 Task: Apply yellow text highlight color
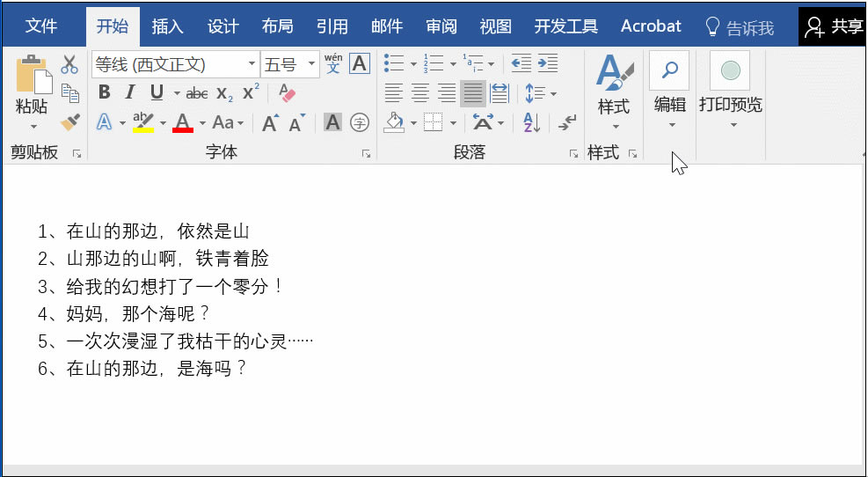(x=143, y=121)
